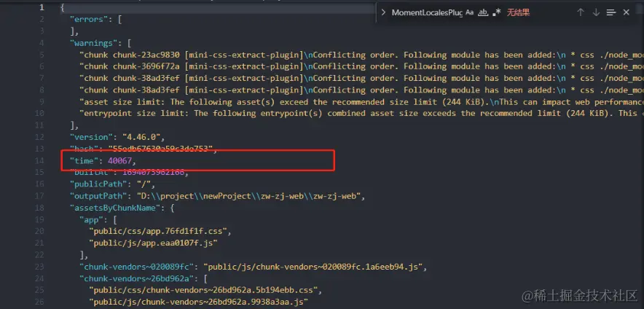
Task: Click the "app" key on line 19
Action: 90,220
